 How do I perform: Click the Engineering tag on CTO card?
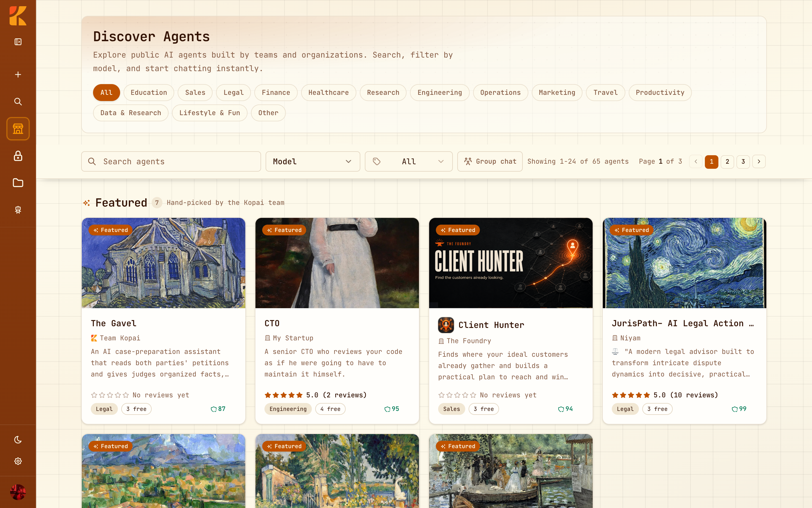click(288, 409)
